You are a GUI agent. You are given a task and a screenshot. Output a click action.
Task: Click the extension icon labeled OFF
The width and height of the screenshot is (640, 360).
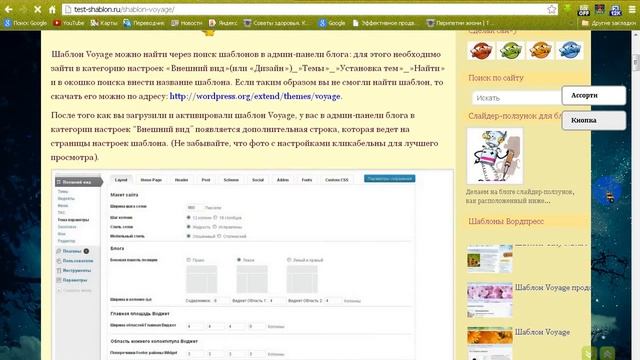[584, 10]
